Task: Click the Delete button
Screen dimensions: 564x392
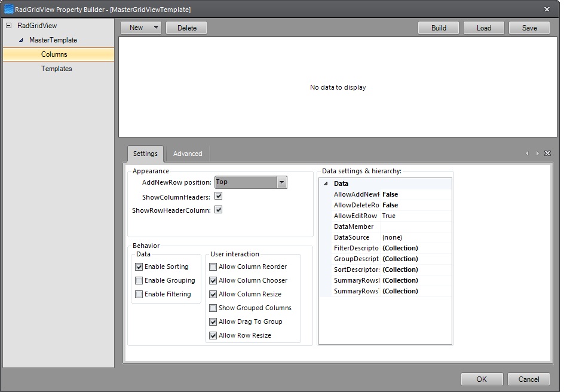Action: click(x=186, y=27)
